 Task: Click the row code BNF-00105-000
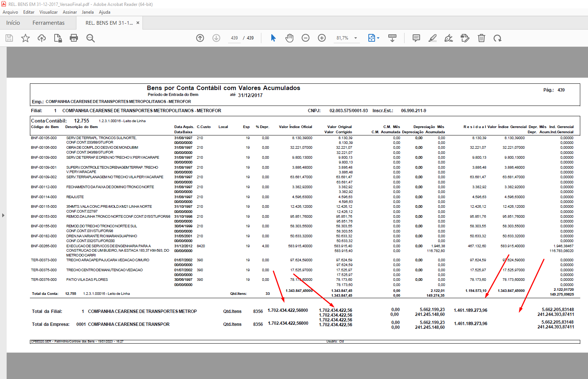(x=44, y=138)
